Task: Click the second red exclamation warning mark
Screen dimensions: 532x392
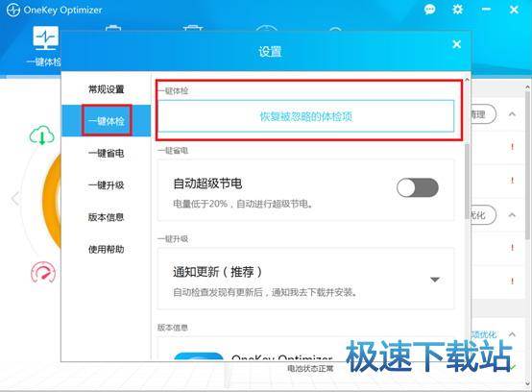Action: [x=513, y=181]
